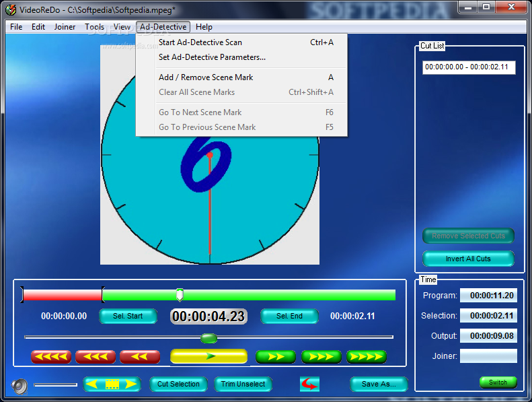Screen dimensions: 532x402
Task: Click the red undo arrow icon
Action: pos(309,384)
